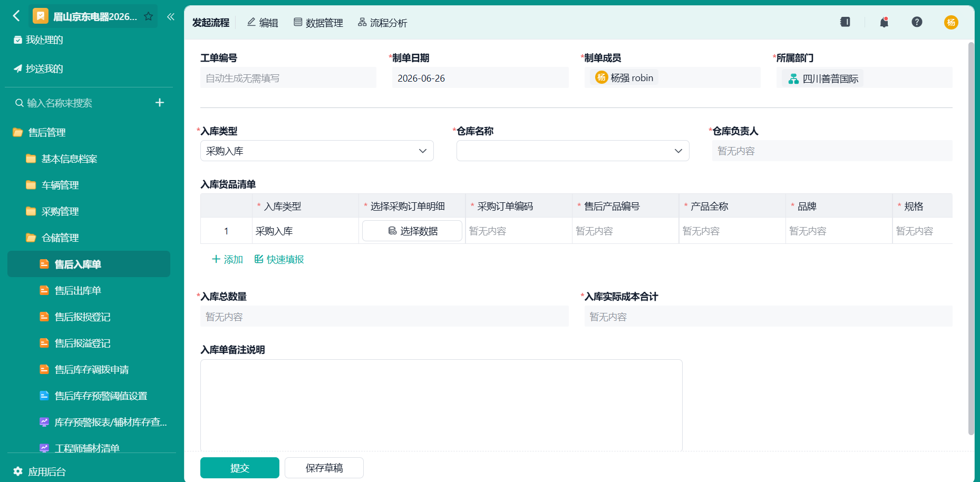This screenshot has height=482, width=980.
Task: Click the 入库单备注说明 text area
Action: pyautogui.click(x=441, y=405)
